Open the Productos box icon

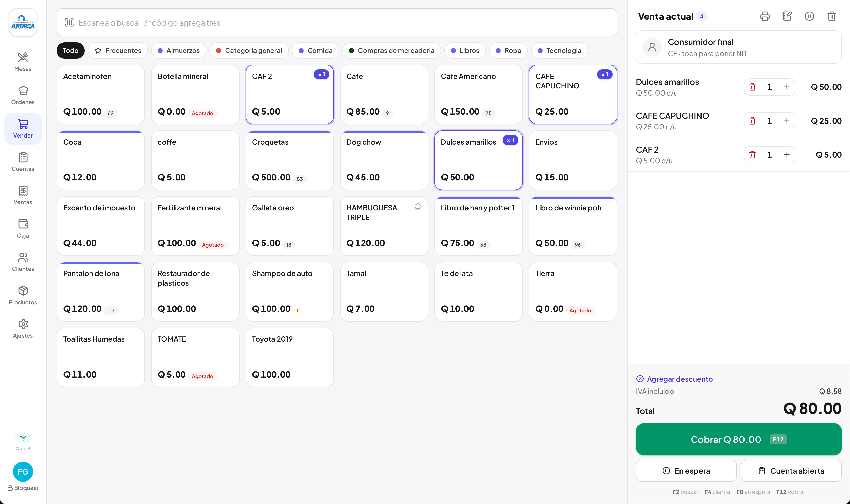[23, 291]
